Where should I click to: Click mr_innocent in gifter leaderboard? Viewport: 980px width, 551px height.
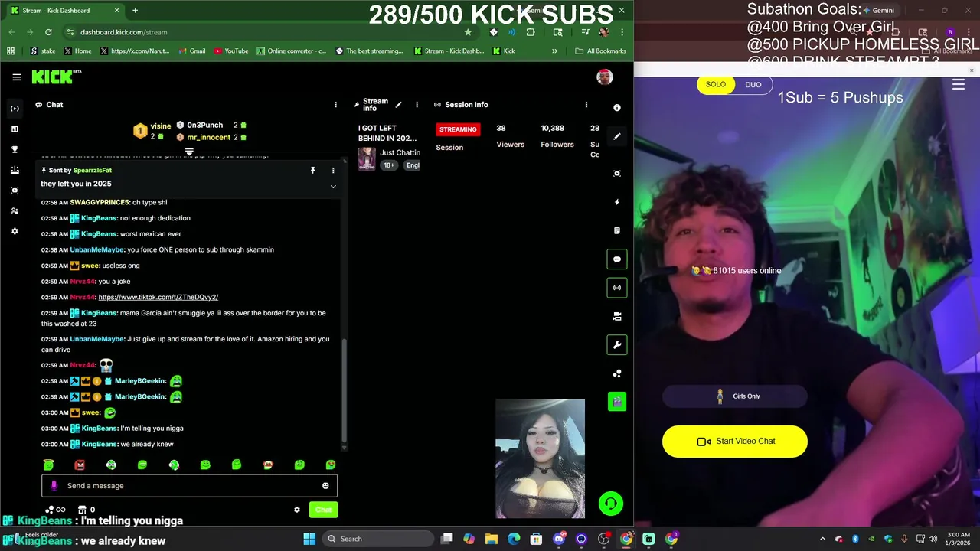[x=208, y=137]
